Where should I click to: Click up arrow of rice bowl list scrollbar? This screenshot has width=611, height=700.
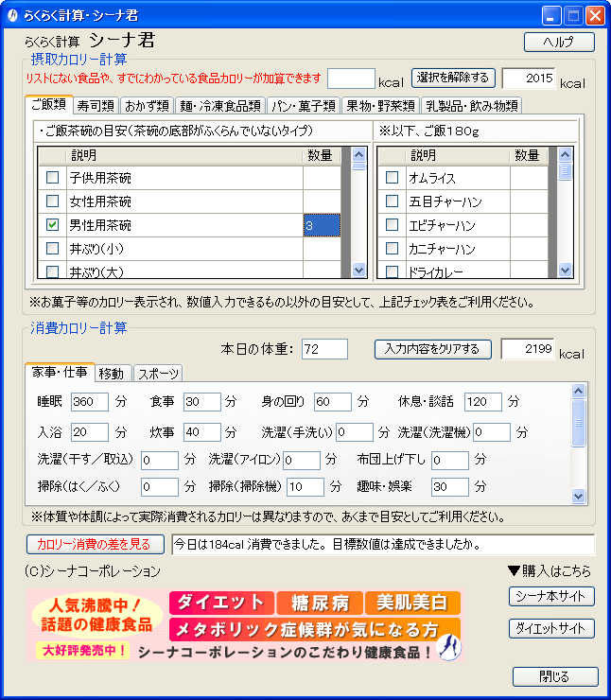[358, 155]
